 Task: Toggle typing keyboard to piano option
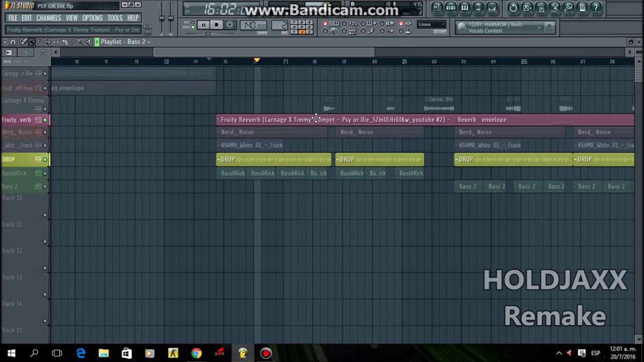(325, 24)
